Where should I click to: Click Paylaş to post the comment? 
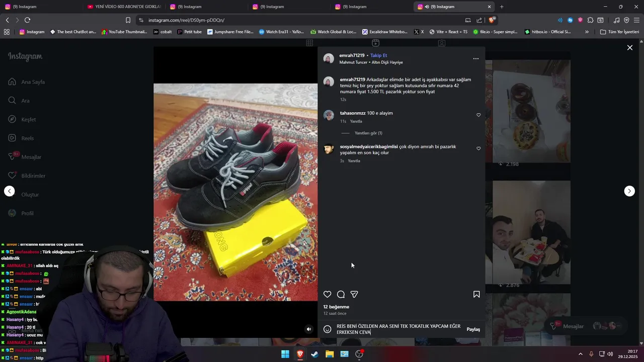(473, 329)
